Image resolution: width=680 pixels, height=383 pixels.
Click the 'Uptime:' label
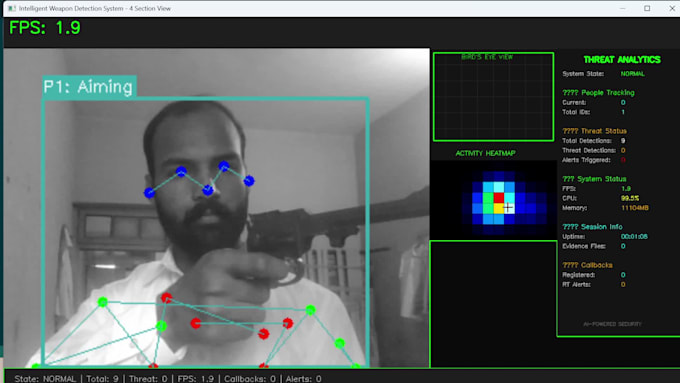(x=573, y=236)
